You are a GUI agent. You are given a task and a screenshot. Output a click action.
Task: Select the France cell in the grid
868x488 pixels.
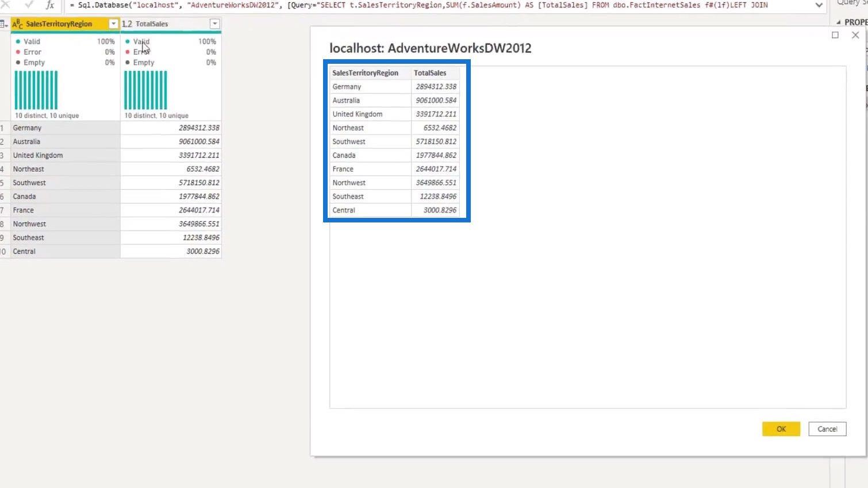coord(65,210)
